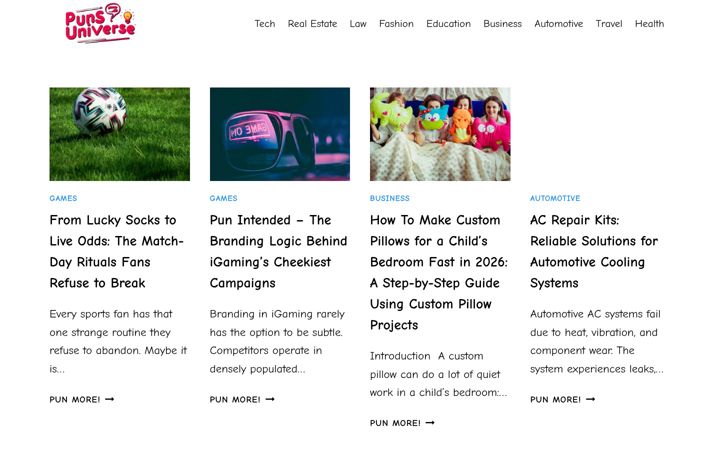Click the excerpt "Every sports fan has that"
Image resolution: width=720 pixels, height=450 pixels.
tap(111, 314)
